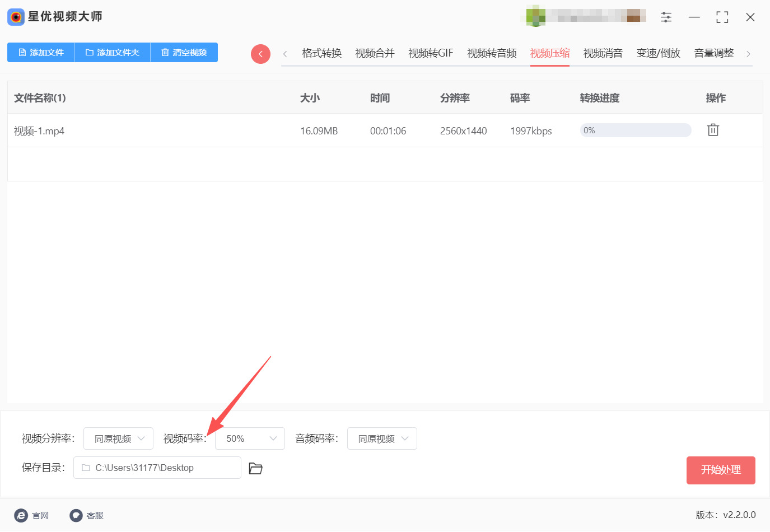Viewport: 770px width, 532px height.
Task: Click the 版本: v2.2.0.0 version text
Action: click(x=726, y=515)
